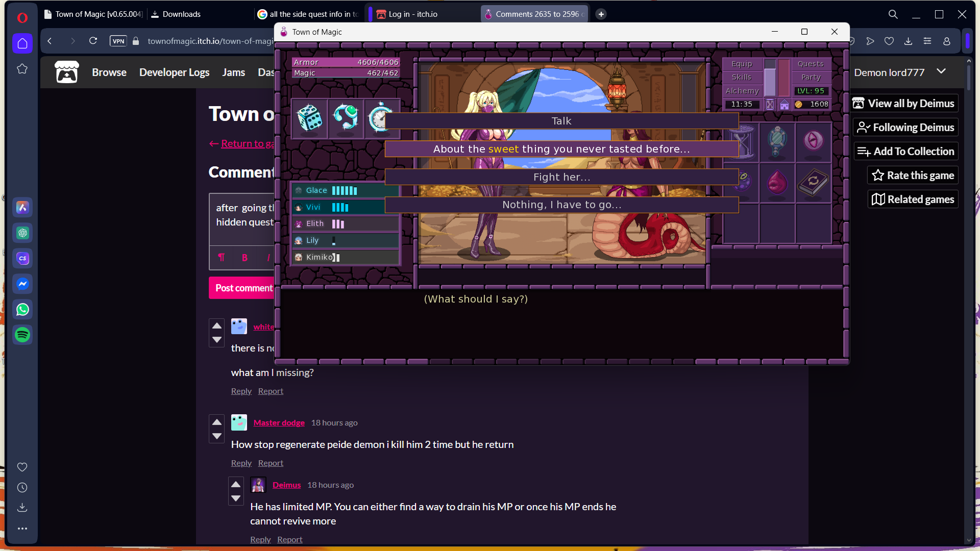The height and width of the screenshot is (551, 980).
Task: Select the red lips droplet item
Action: 777,182
